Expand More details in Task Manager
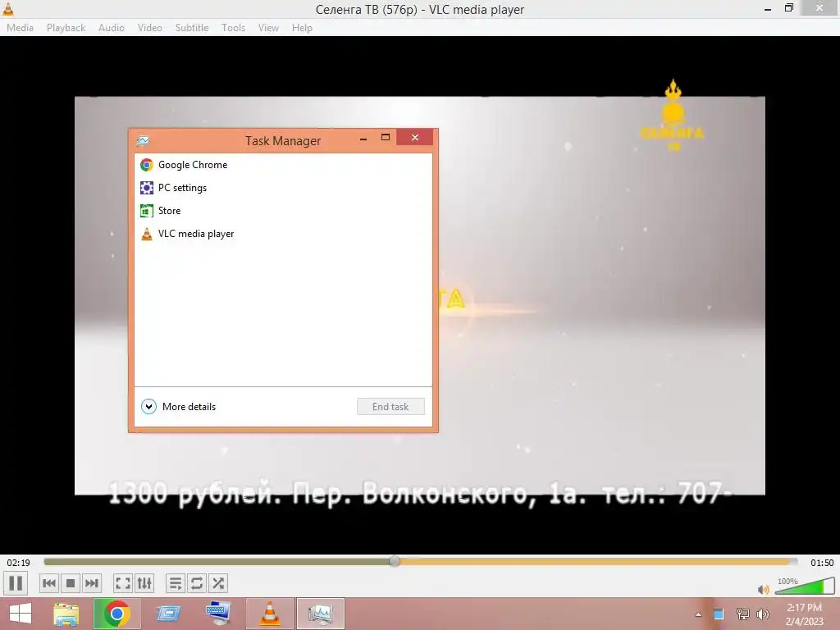Viewport: 840px width, 630px height. click(x=178, y=407)
